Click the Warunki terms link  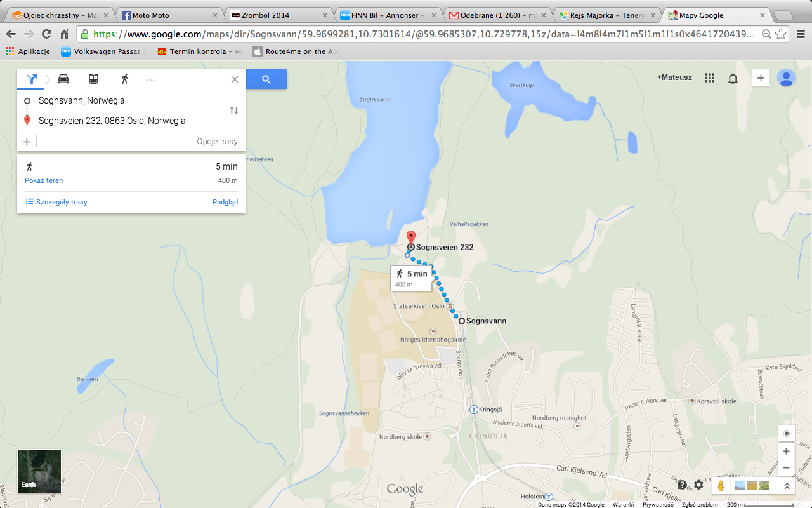(x=623, y=505)
